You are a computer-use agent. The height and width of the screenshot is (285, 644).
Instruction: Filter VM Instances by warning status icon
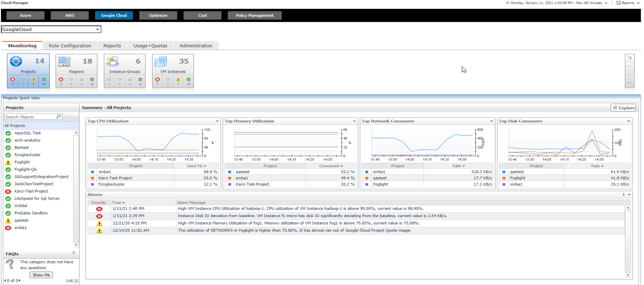coord(178,80)
